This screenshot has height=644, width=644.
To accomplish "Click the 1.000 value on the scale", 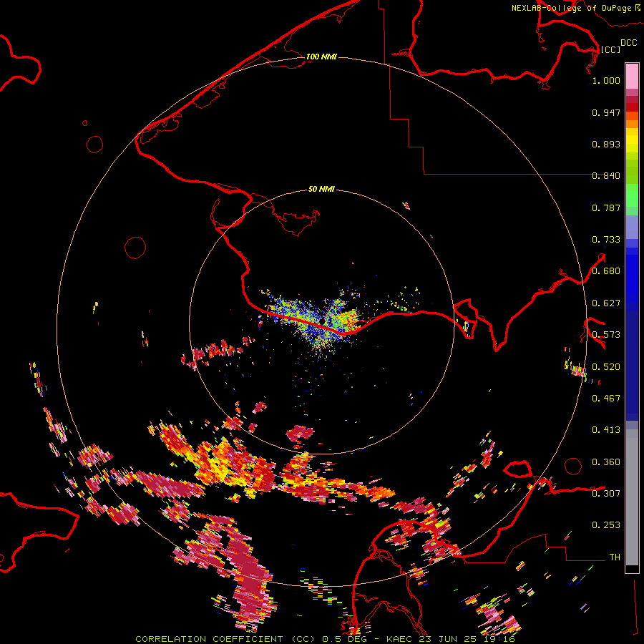I will pyautogui.click(x=606, y=80).
